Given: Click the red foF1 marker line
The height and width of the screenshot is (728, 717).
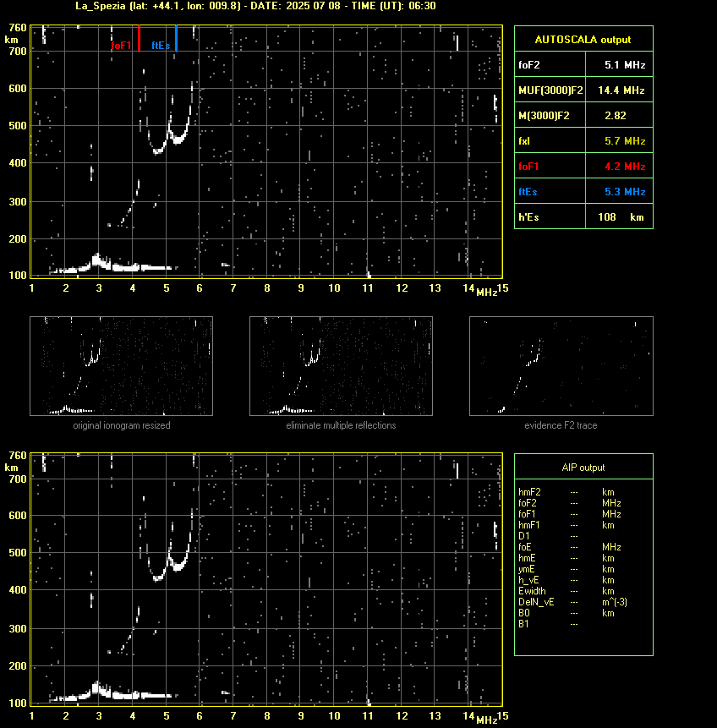Looking at the screenshot, I should [140, 38].
